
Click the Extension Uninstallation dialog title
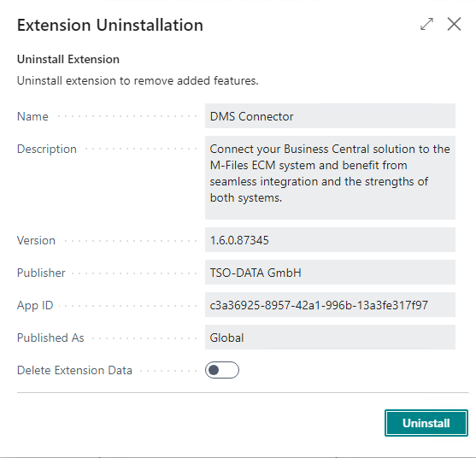click(110, 25)
